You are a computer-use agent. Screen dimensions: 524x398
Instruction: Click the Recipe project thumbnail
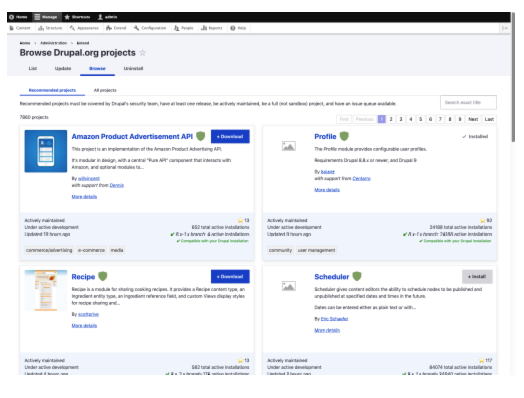pyautogui.click(x=46, y=290)
